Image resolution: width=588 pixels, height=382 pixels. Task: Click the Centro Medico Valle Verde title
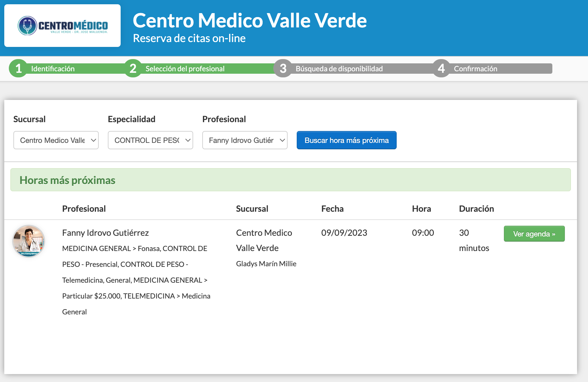(x=250, y=21)
